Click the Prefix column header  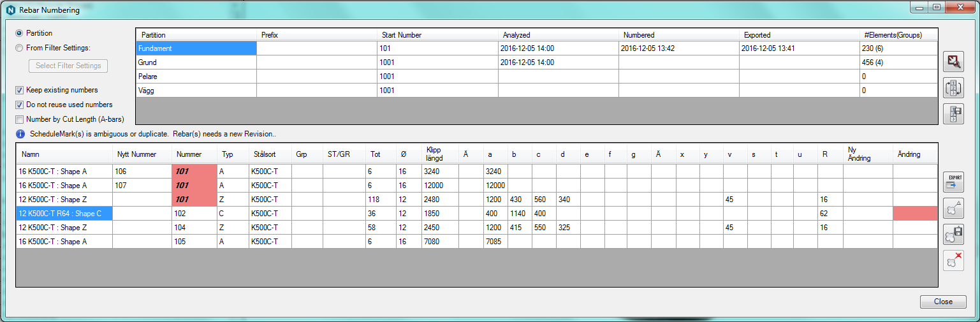(317, 35)
